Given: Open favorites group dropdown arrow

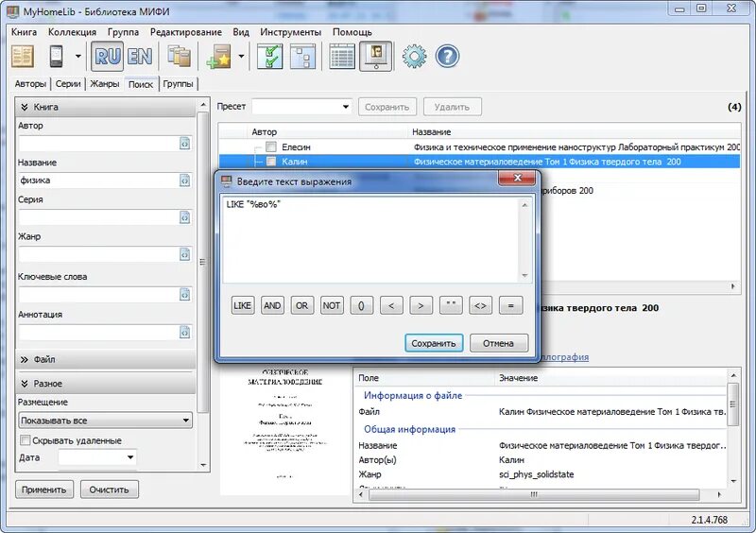Looking at the screenshot, I should point(241,57).
